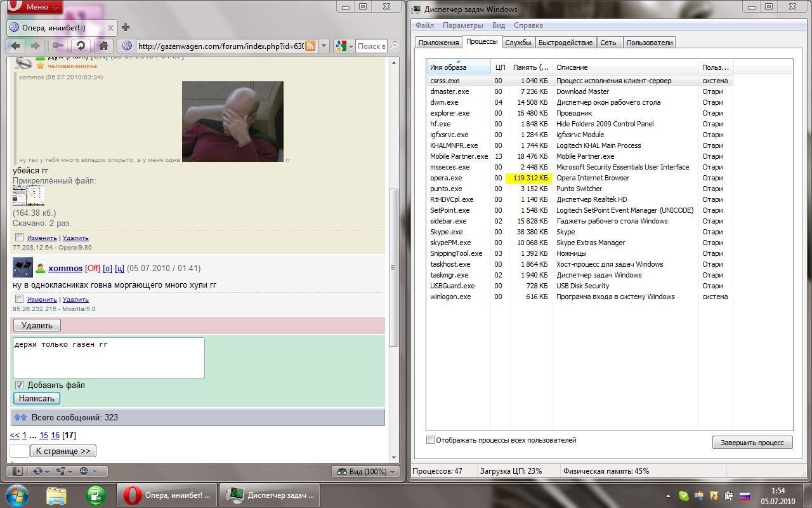
Task: Click "Завершить процесс" button
Action: coord(752,443)
